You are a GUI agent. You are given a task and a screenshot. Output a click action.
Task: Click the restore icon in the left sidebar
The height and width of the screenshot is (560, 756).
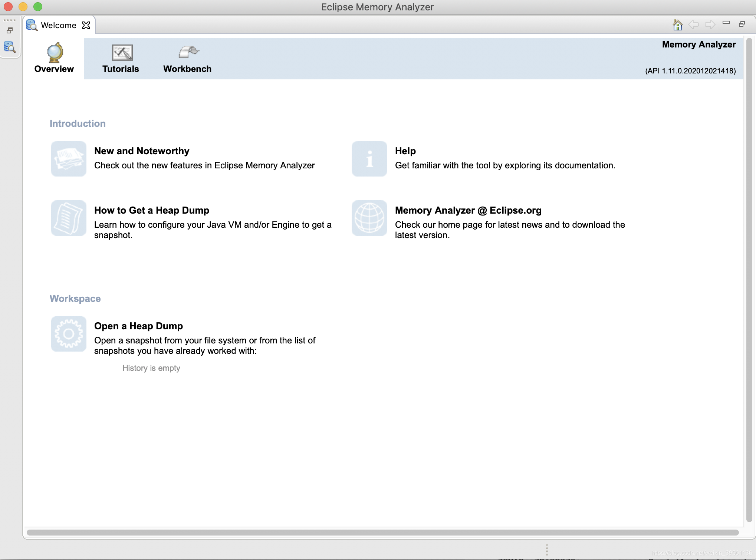click(10, 30)
